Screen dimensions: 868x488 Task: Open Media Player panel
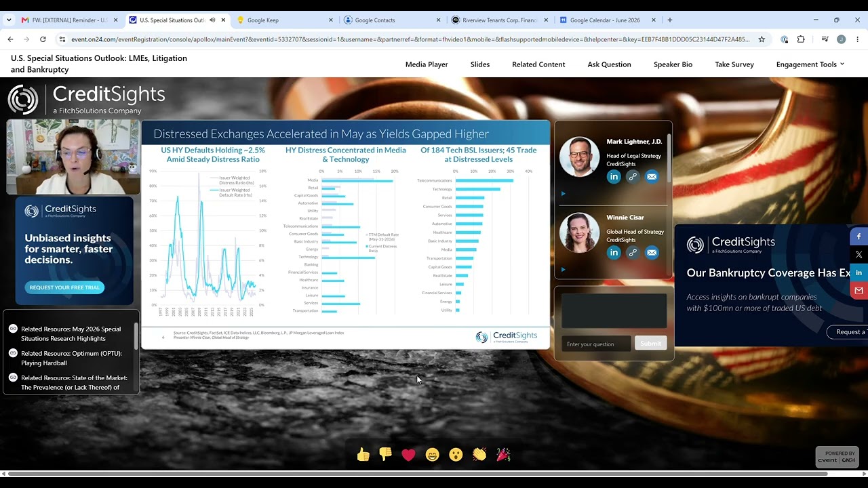427,64
